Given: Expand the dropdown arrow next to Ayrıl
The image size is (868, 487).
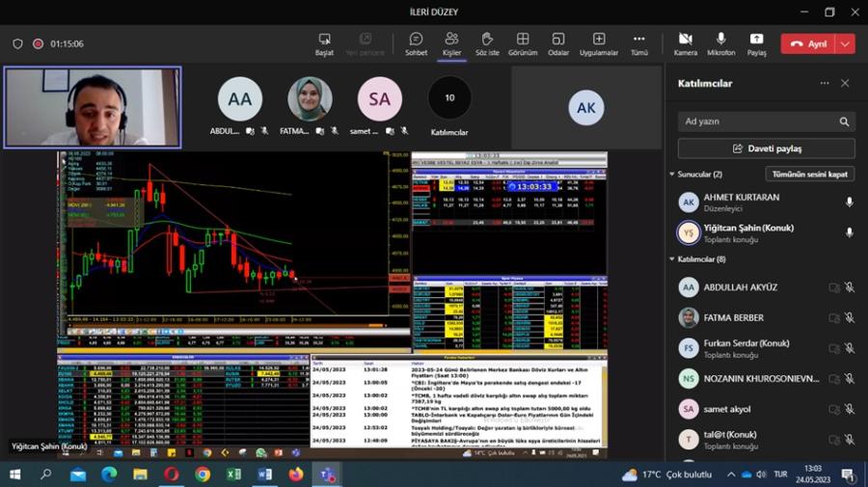Looking at the screenshot, I should [x=846, y=44].
